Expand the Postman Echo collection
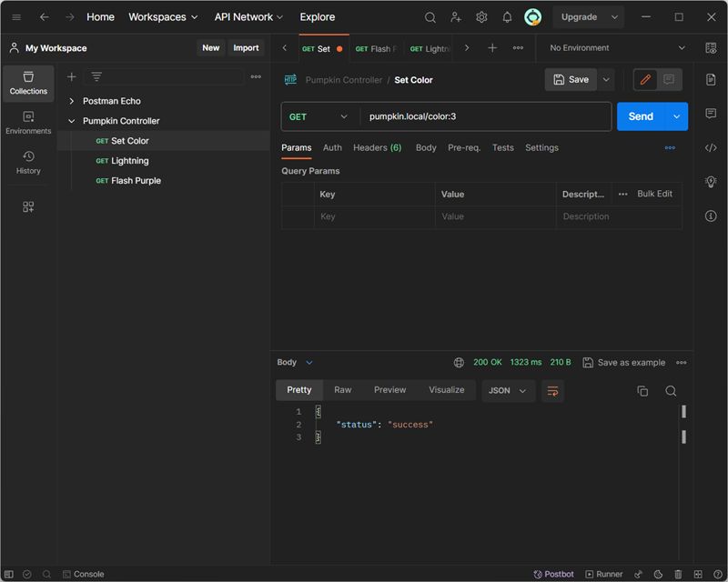This screenshot has width=728, height=582. (x=72, y=101)
